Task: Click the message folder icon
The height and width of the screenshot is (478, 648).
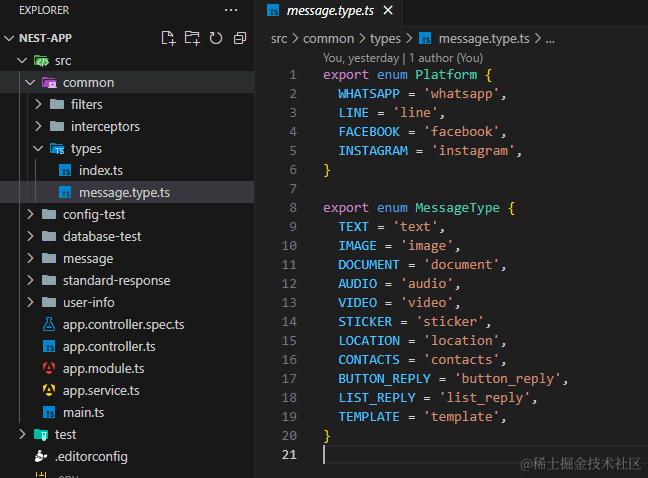Action: [x=49, y=258]
